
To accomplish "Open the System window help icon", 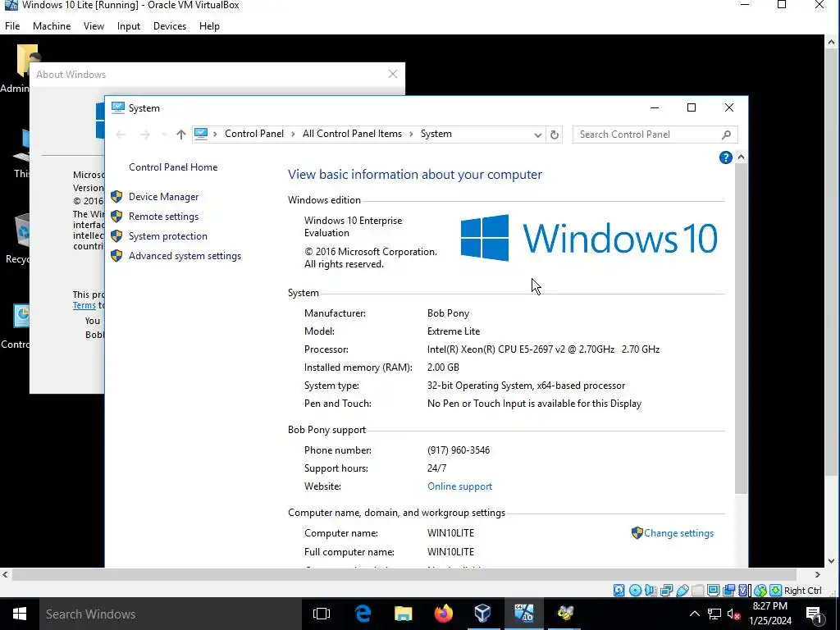I will tap(725, 157).
